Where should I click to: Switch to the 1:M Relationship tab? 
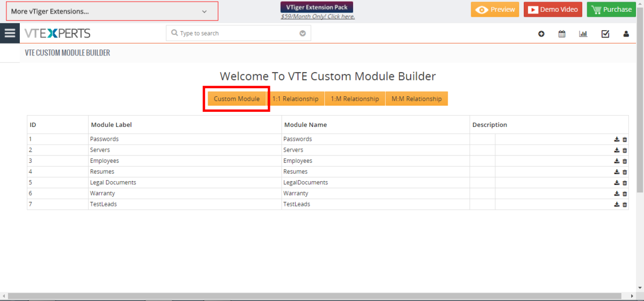point(355,99)
